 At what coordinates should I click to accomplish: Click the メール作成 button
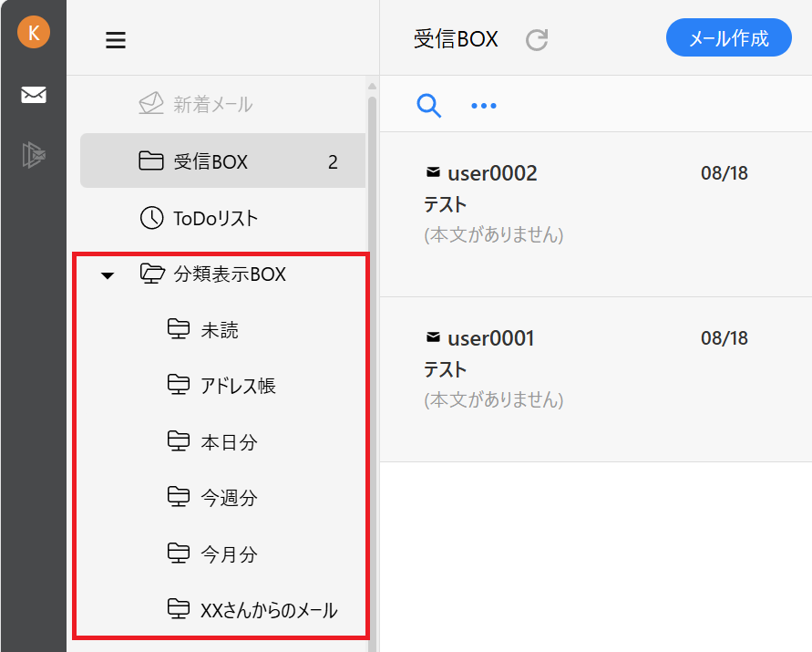tap(729, 37)
